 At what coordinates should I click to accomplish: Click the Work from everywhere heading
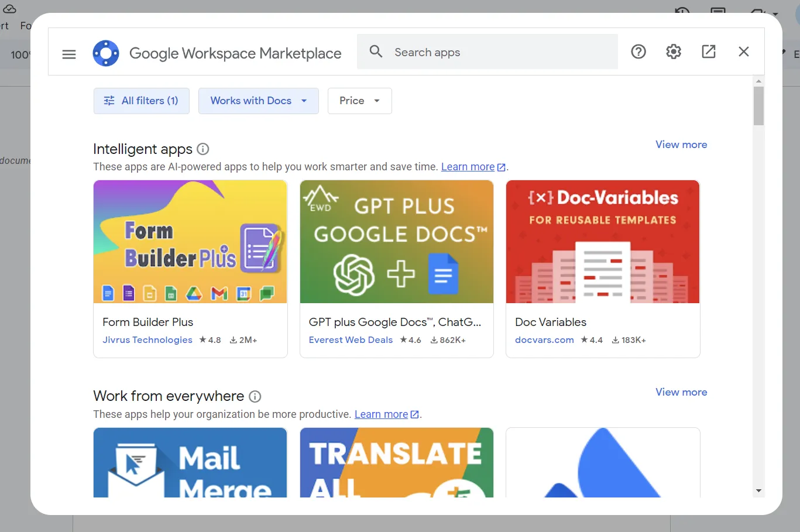pos(169,396)
